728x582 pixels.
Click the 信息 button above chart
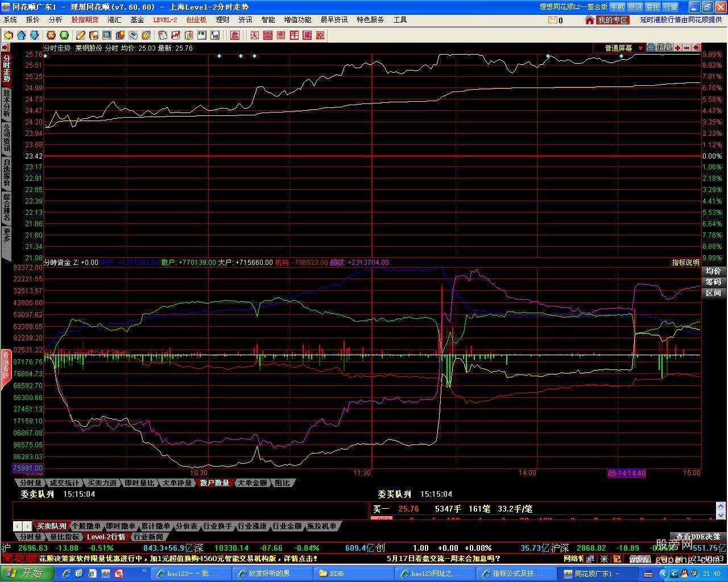point(664,48)
